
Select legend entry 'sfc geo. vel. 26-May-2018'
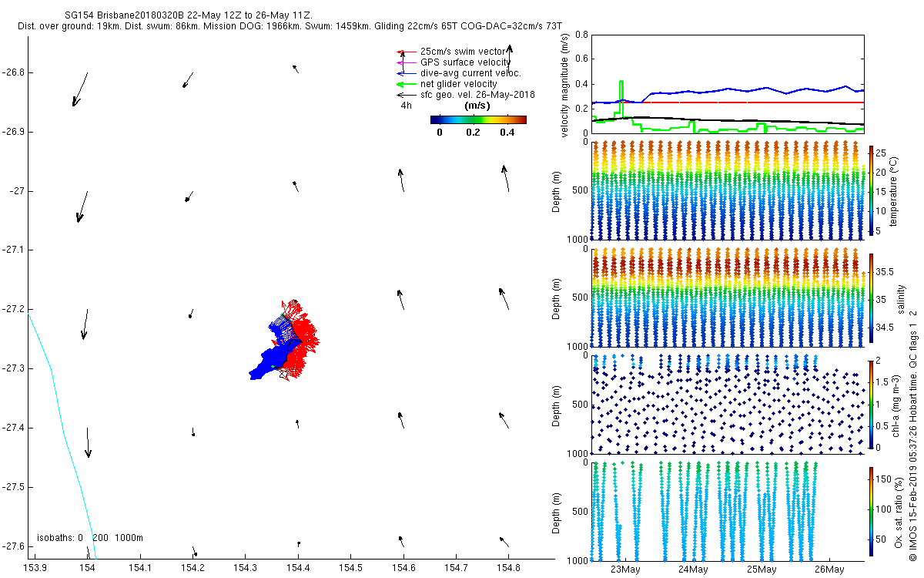[477, 95]
